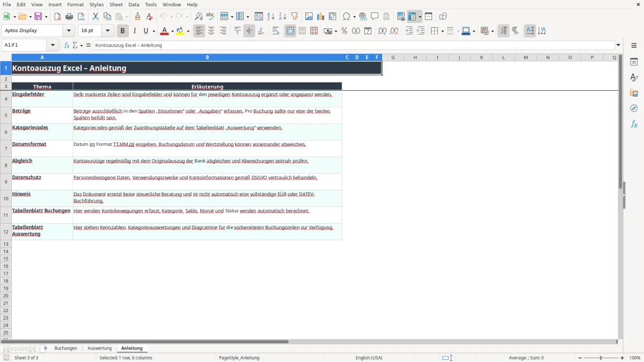Open the 16 pt font size dropdown
Viewport: 644px width, 362px height.
(107, 31)
